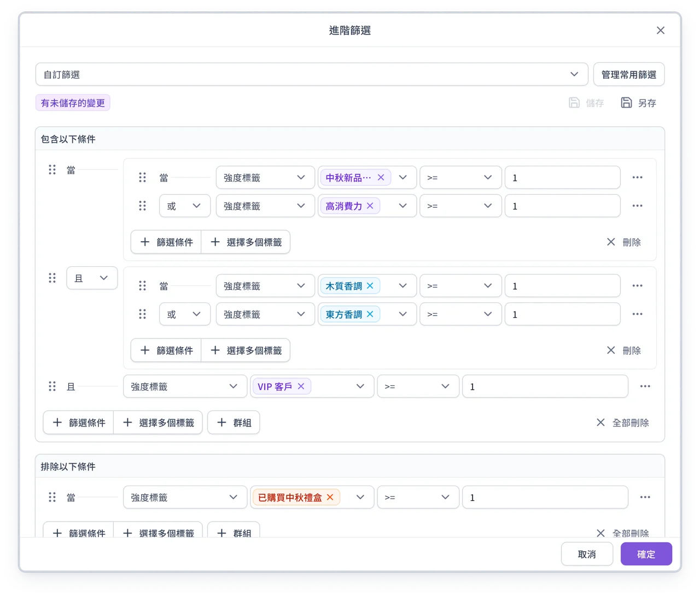Change 或 operator in 高消費力 row
The height and width of the screenshot is (597, 700).
pos(185,206)
